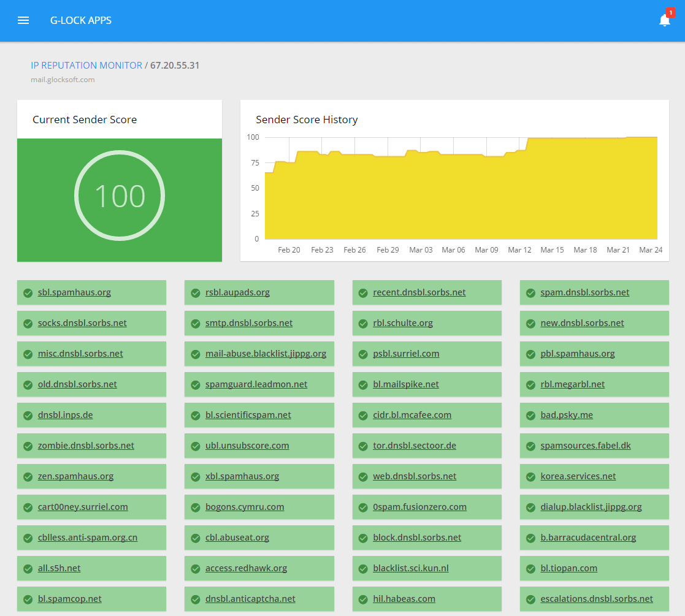The width and height of the screenshot is (685, 616).
Task: Click the status icon beside psbl.surriel.com
Action: (x=362, y=354)
